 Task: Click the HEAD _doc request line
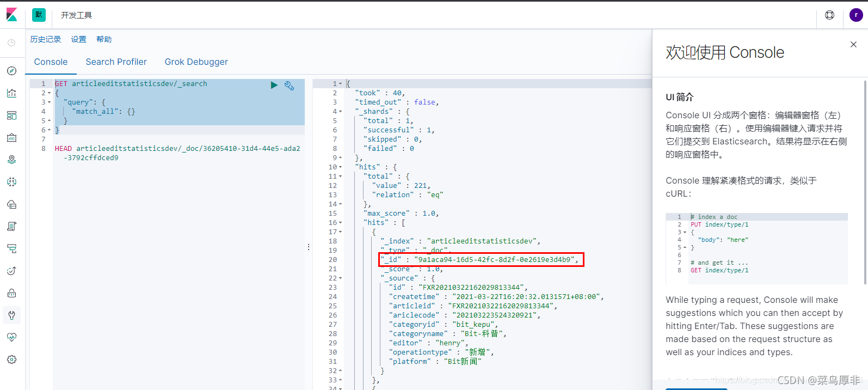point(177,153)
